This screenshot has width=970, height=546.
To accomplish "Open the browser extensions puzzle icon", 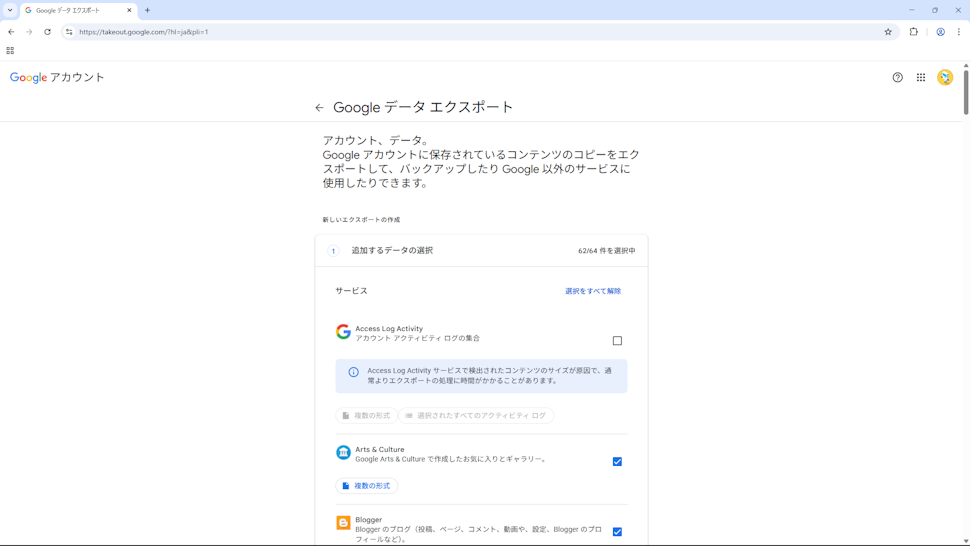I will tap(914, 32).
